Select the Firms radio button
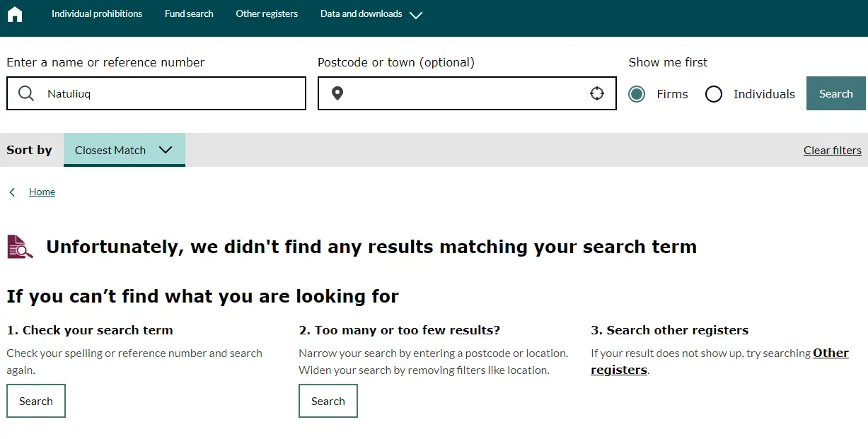The width and height of the screenshot is (868, 439). coord(637,94)
